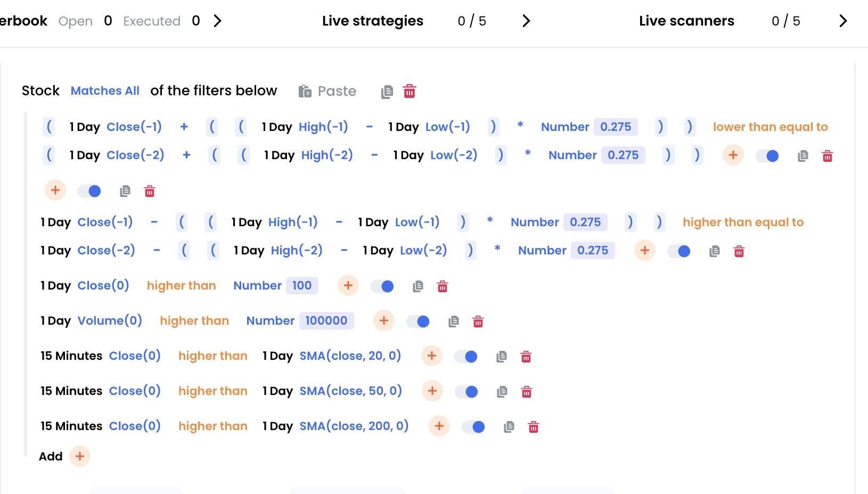Add condition after SMA(close, 50, 0) filter
Screen dimensions: 868x494
click(x=432, y=391)
